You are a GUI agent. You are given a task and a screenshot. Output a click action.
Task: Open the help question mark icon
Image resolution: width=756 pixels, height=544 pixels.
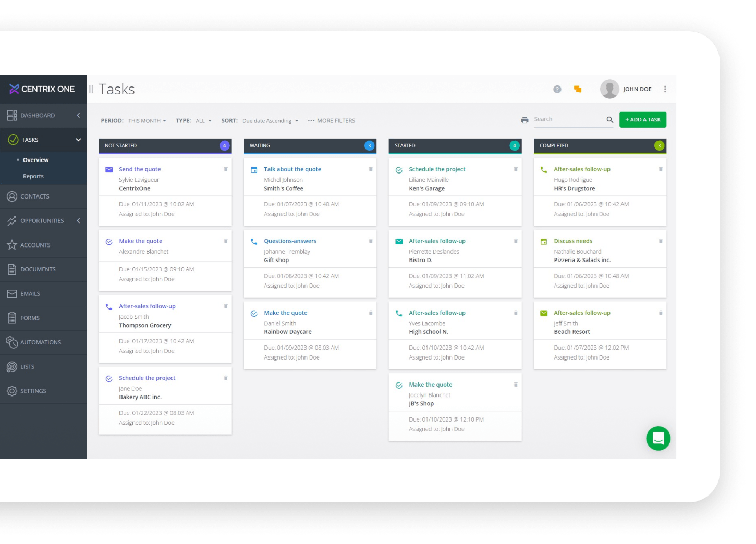557,89
